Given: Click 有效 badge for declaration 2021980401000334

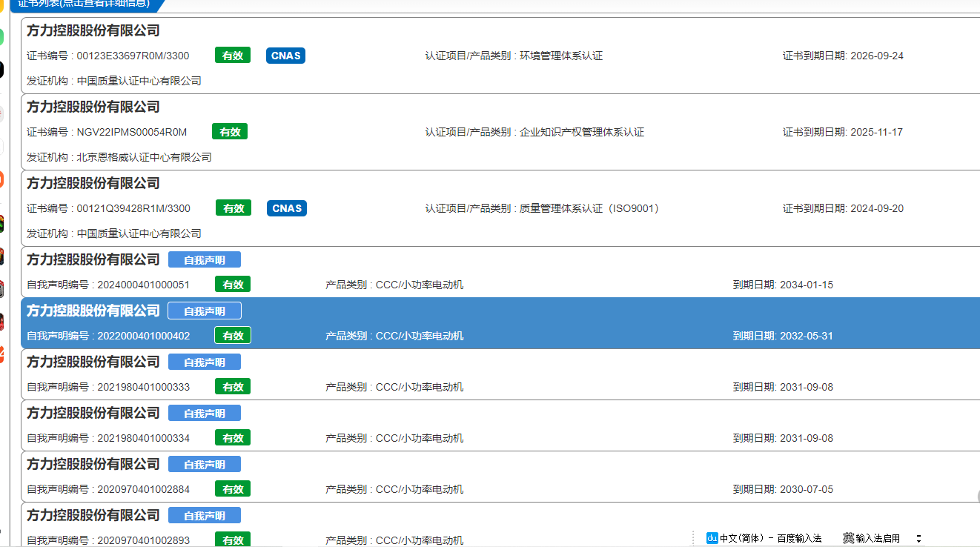Looking at the screenshot, I should pyautogui.click(x=233, y=438).
